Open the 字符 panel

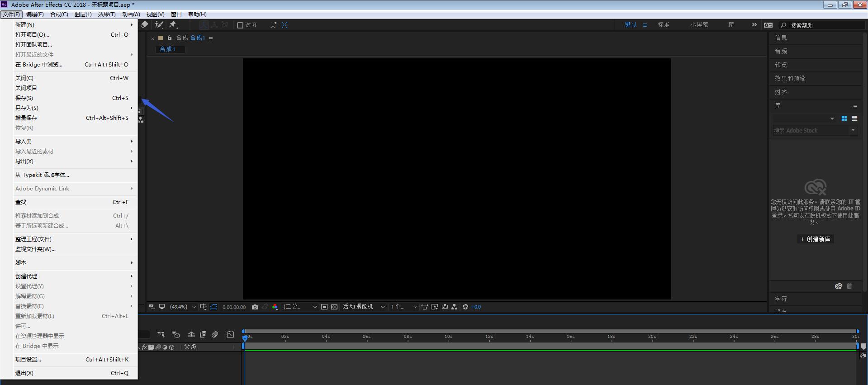coord(781,299)
